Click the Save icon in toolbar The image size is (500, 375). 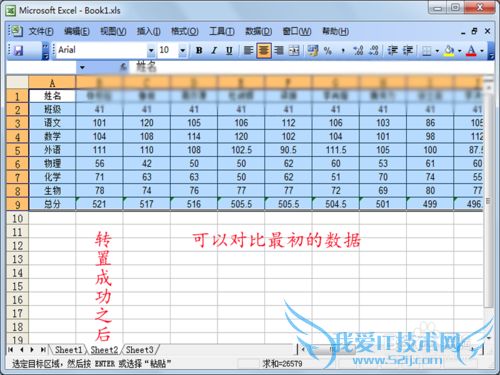click(x=18, y=51)
